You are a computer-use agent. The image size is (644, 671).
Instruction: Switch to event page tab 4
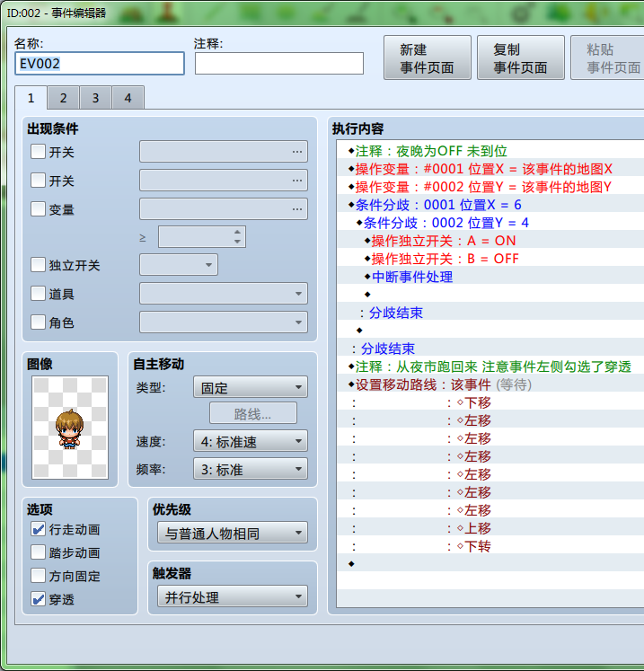coord(128,98)
